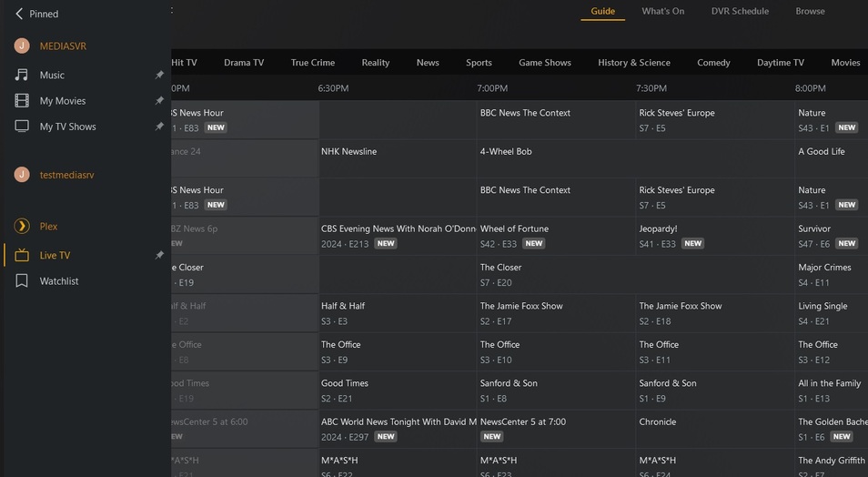The width and height of the screenshot is (868, 477).
Task: Open the Music library link
Action: click(x=52, y=75)
